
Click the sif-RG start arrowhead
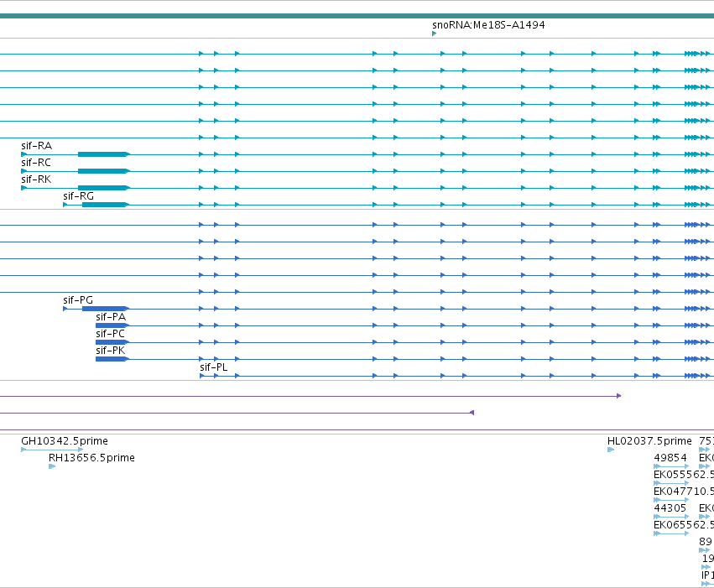(x=65, y=205)
